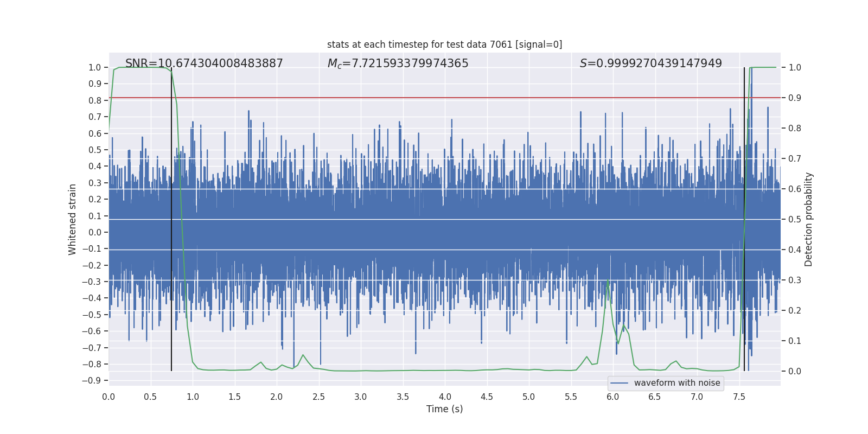Click the 0.5 tick on detection probability axis

(795, 220)
